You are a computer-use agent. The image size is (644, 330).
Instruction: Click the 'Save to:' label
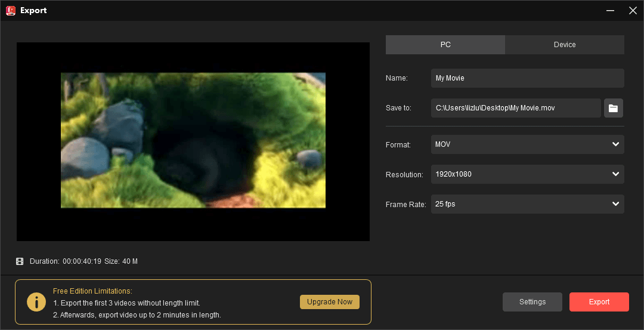click(398, 109)
